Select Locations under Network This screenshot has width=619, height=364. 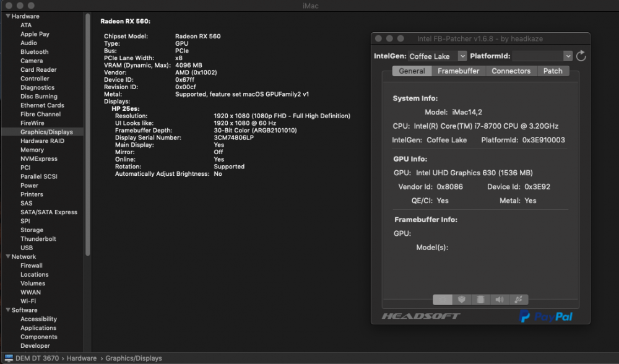pyautogui.click(x=34, y=274)
